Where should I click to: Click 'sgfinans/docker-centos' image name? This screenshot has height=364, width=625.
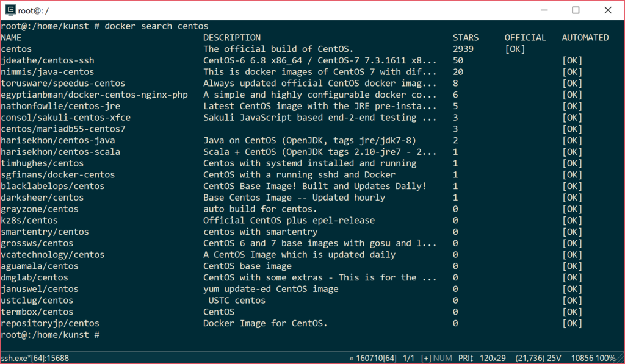point(58,175)
